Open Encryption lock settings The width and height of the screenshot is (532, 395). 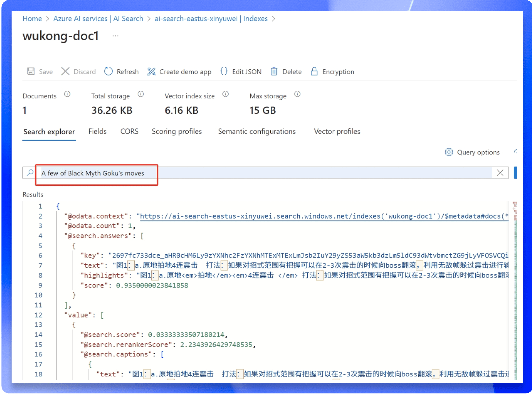314,71
